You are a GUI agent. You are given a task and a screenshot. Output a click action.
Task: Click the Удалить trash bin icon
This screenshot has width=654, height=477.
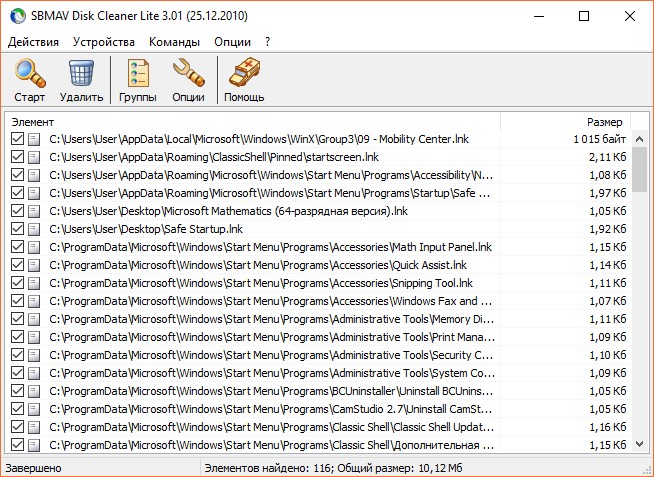tap(81, 73)
